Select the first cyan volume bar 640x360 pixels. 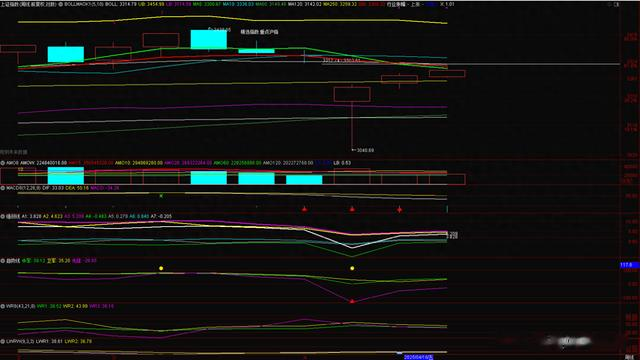pos(66,176)
